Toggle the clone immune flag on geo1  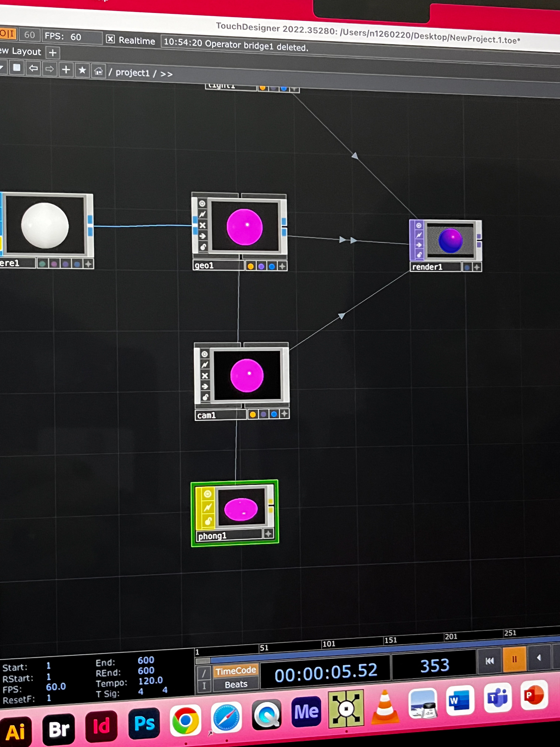pos(202,214)
